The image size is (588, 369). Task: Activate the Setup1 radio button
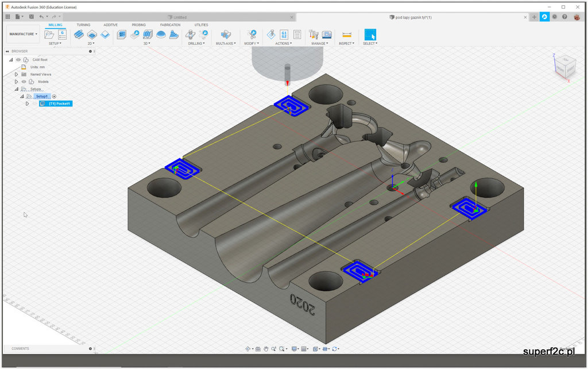55,97
